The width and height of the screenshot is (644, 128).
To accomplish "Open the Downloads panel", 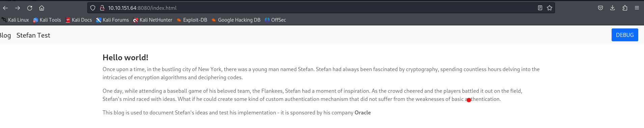I will pos(613,8).
